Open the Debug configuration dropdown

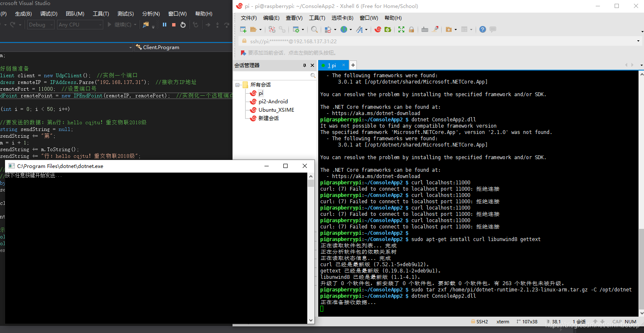[x=41, y=25]
